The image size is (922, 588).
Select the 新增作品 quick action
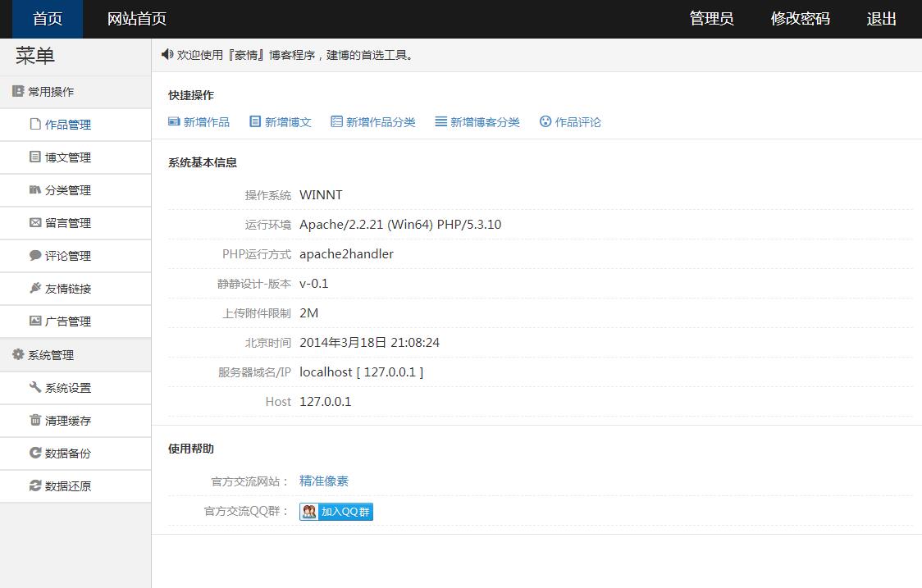(199, 122)
